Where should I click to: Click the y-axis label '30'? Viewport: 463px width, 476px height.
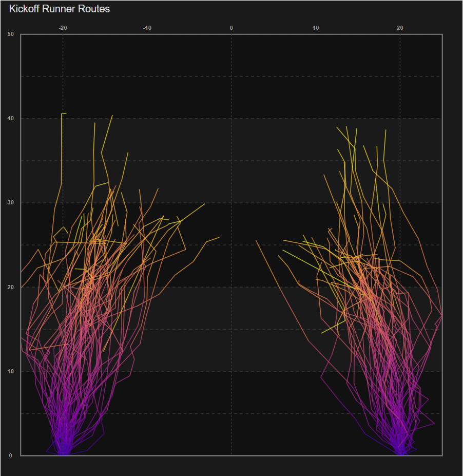[11, 202]
